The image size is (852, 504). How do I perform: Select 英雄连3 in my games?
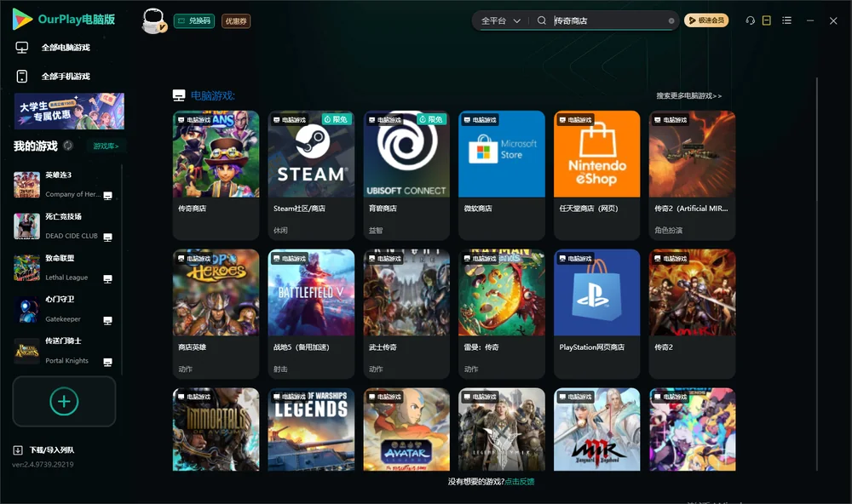point(63,185)
